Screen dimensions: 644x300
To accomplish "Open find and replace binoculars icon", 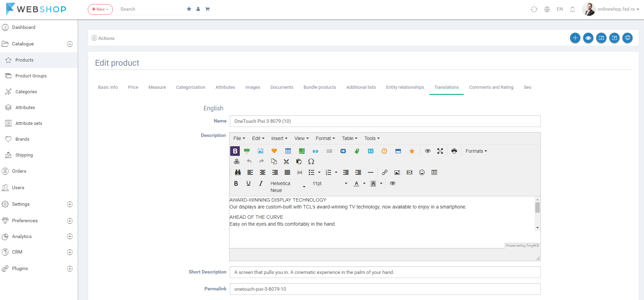I will tap(237, 172).
